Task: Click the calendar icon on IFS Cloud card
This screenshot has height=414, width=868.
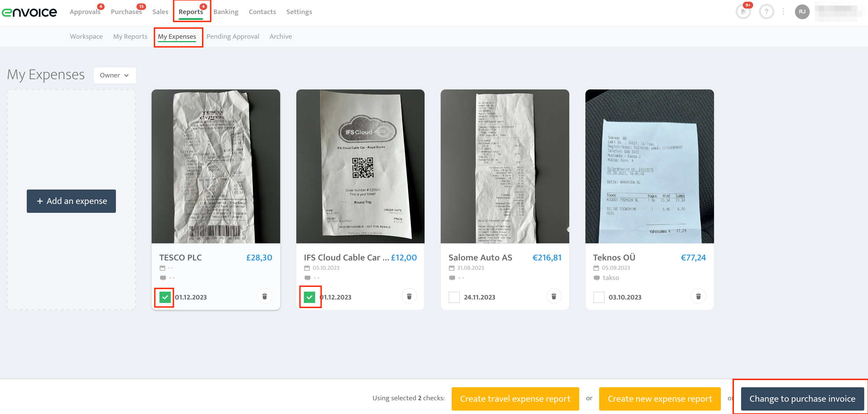Action: tap(308, 268)
